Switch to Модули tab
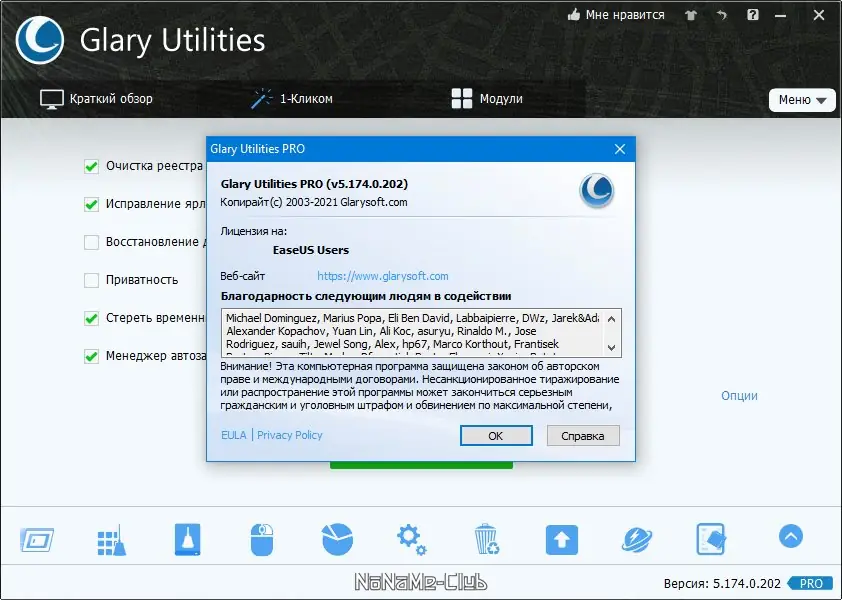 coord(487,99)
